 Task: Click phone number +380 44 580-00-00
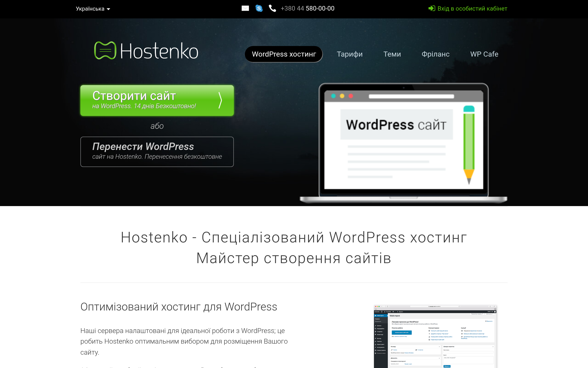click(x=307, y=9)
